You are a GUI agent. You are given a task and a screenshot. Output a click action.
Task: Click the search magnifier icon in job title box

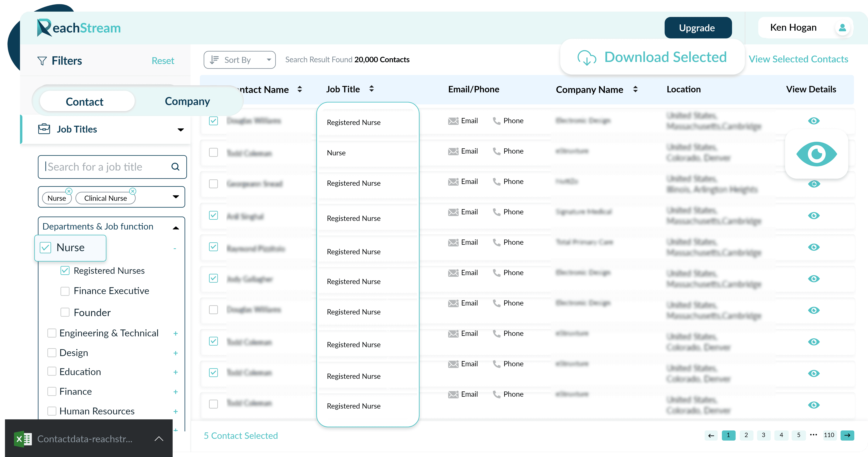pyautogui.click(x=175, y=167)
